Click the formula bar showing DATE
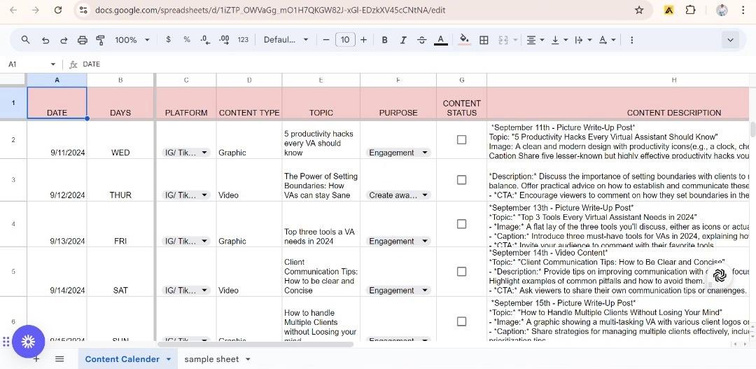This screenshot has width=756, height=369. pyautogui.click(x=415, y=64)
